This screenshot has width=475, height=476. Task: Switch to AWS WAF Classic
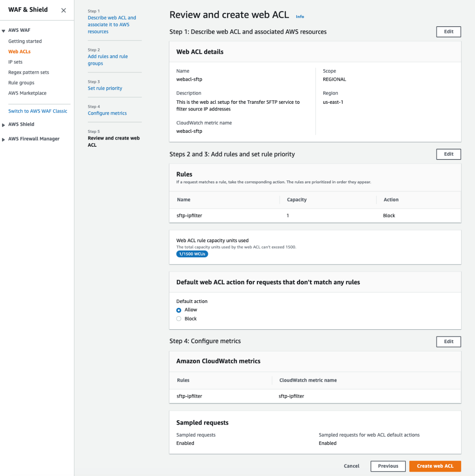(38, 111)
